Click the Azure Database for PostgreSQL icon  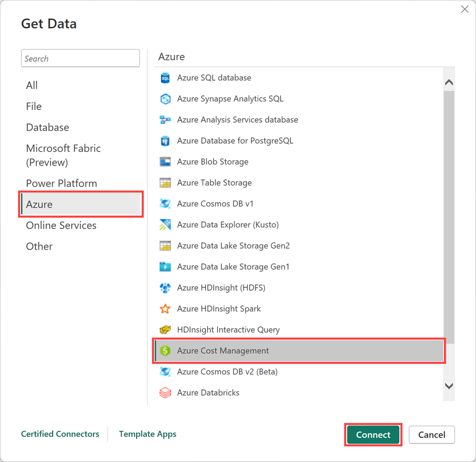pos(165,141)
